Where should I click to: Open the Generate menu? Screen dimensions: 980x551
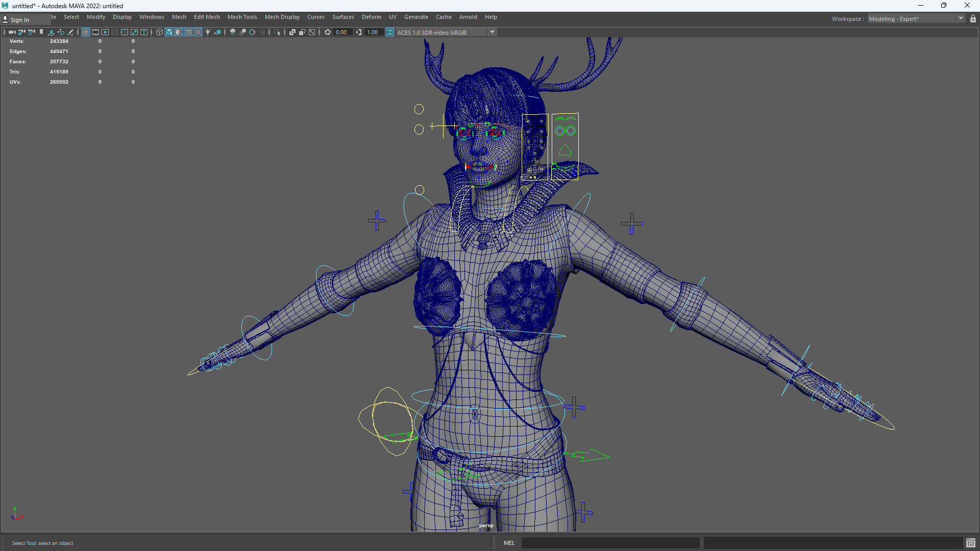tap(416, 17)
